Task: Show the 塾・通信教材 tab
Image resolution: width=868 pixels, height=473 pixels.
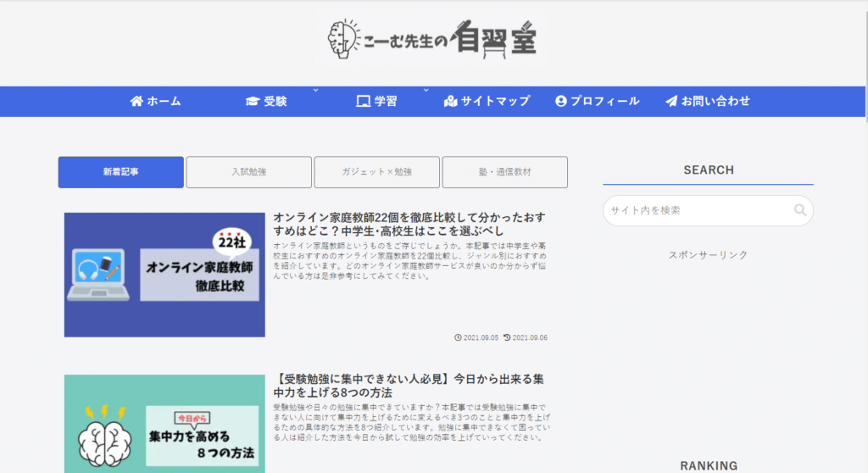Action: pos(505,172)
